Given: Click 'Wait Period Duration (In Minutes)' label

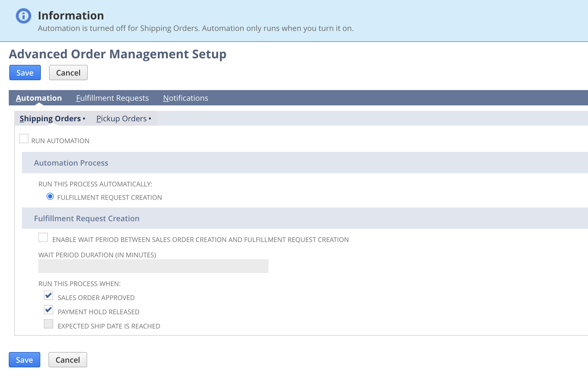Looking at the screenshot, I should click(x=97, y=255).
